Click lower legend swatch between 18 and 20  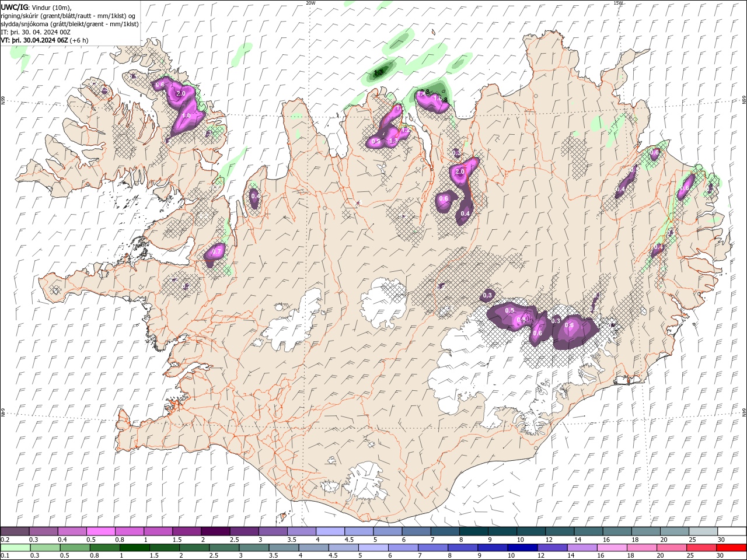point(642,548)
